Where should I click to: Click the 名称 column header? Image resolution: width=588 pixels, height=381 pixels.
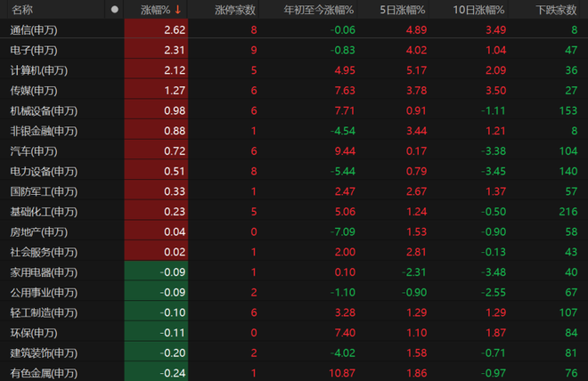tap(23, 10)
